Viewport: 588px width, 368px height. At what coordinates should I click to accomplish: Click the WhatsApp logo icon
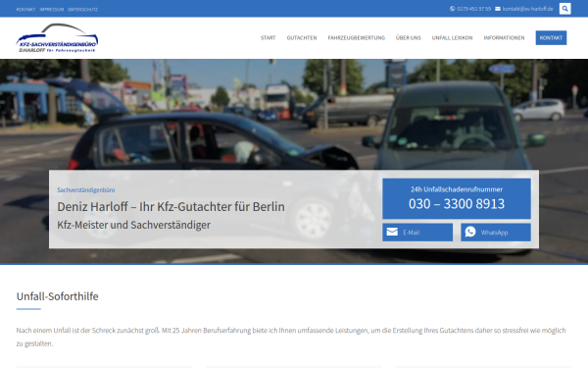[x=470, y=232]
